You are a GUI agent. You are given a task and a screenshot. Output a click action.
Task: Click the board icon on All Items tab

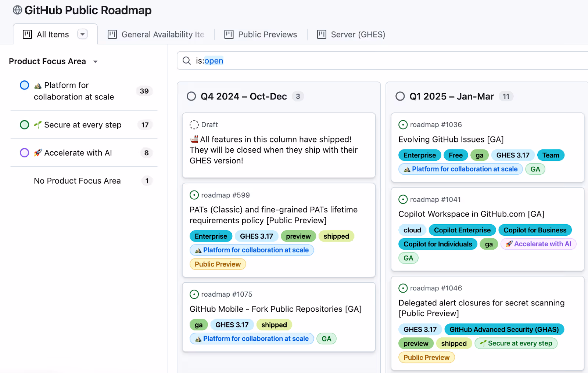27,35
